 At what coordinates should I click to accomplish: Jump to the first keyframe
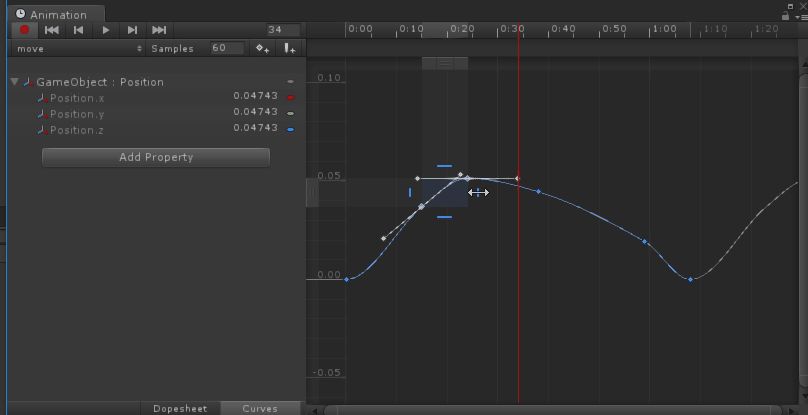point(52,30)
